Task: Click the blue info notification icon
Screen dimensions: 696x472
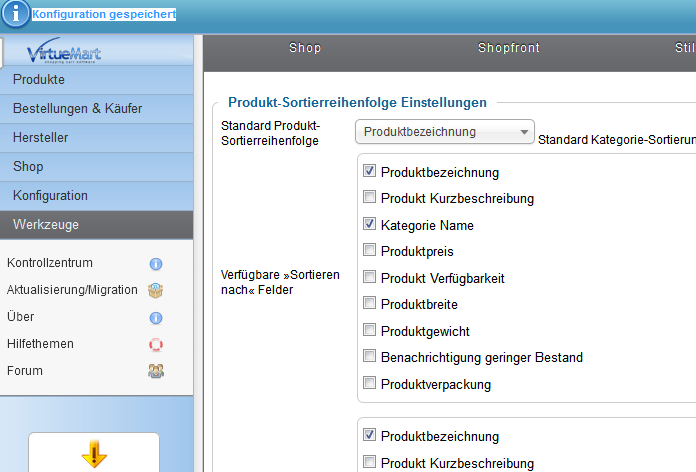Action: [x=15, y=16]
